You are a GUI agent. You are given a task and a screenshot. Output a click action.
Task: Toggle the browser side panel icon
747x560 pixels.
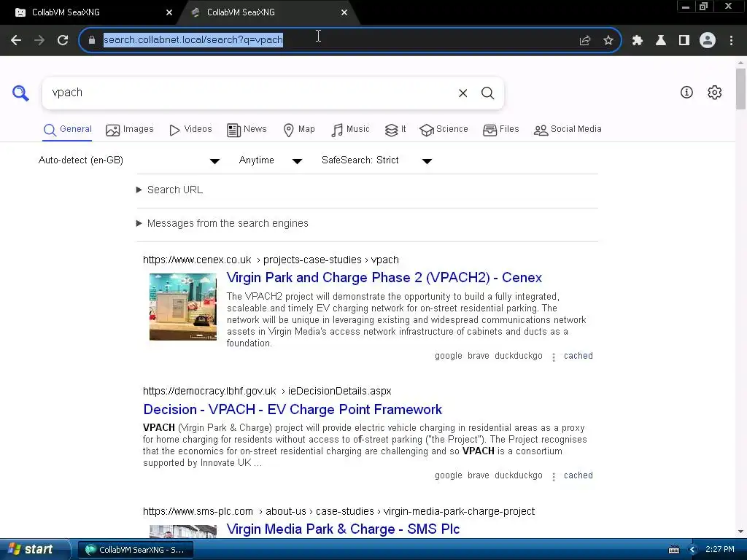[684, 40]
